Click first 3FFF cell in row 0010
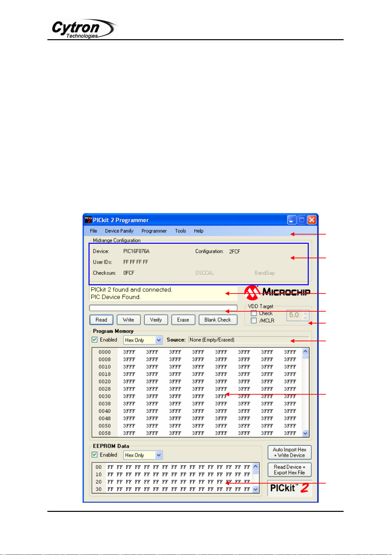The height and width of the screenshot is (555, 392). point(129,367)
